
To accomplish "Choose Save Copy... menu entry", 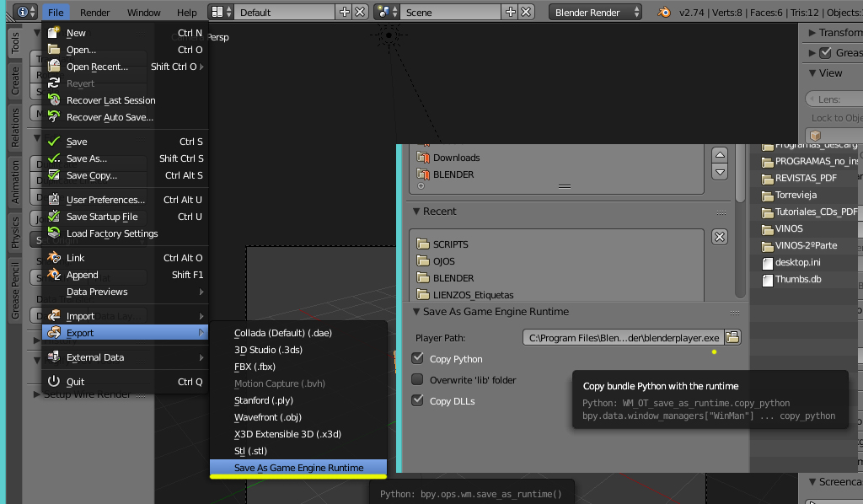I will (x=125, y=175).
